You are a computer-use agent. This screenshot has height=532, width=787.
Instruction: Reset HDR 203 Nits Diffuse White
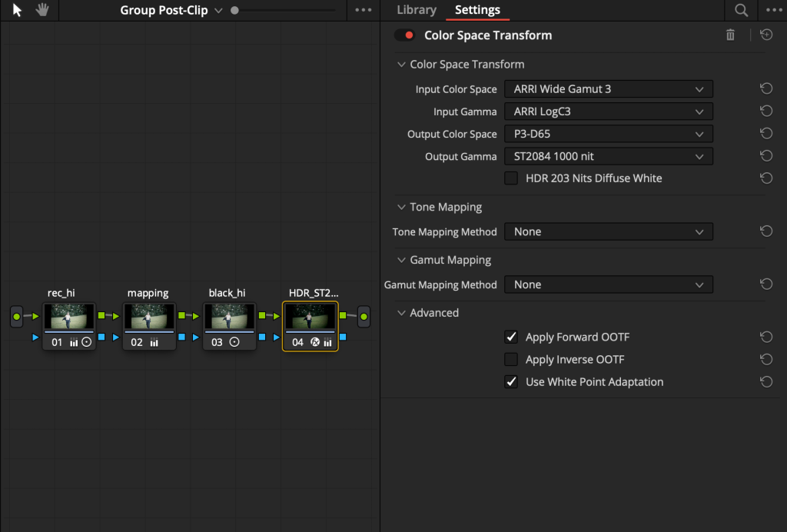(x=766, y=178)
